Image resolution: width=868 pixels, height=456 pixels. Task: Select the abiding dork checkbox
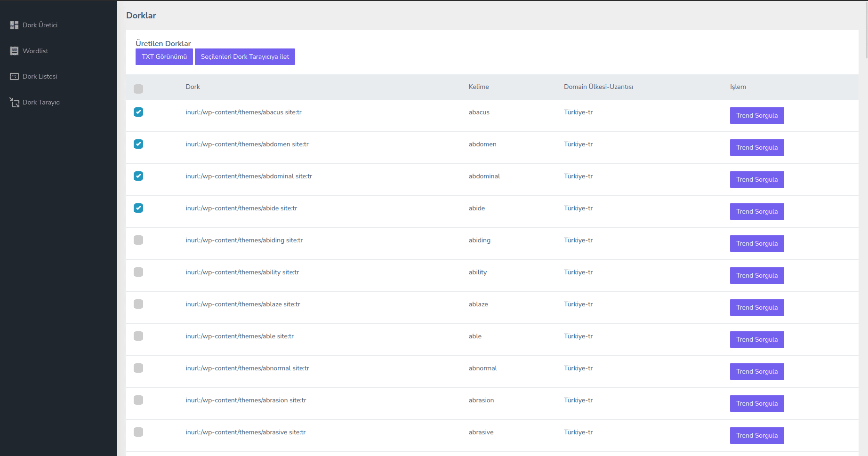[138, 240]
